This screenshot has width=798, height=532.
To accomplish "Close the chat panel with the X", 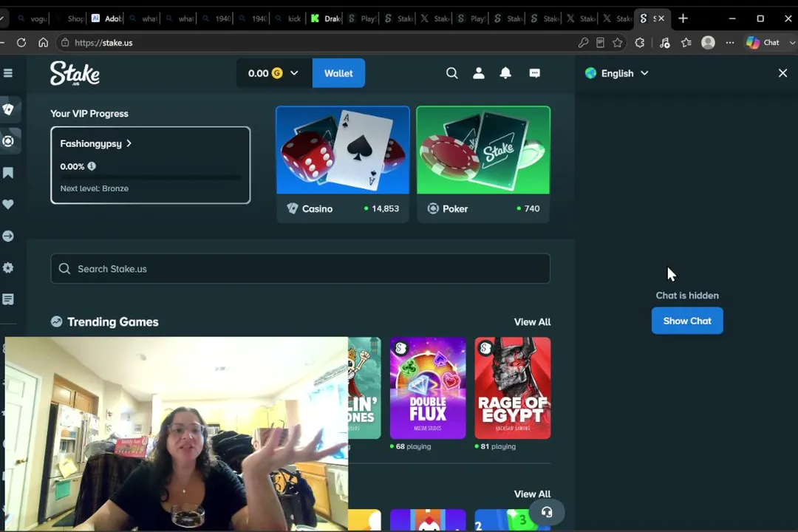I will point(782,73).
